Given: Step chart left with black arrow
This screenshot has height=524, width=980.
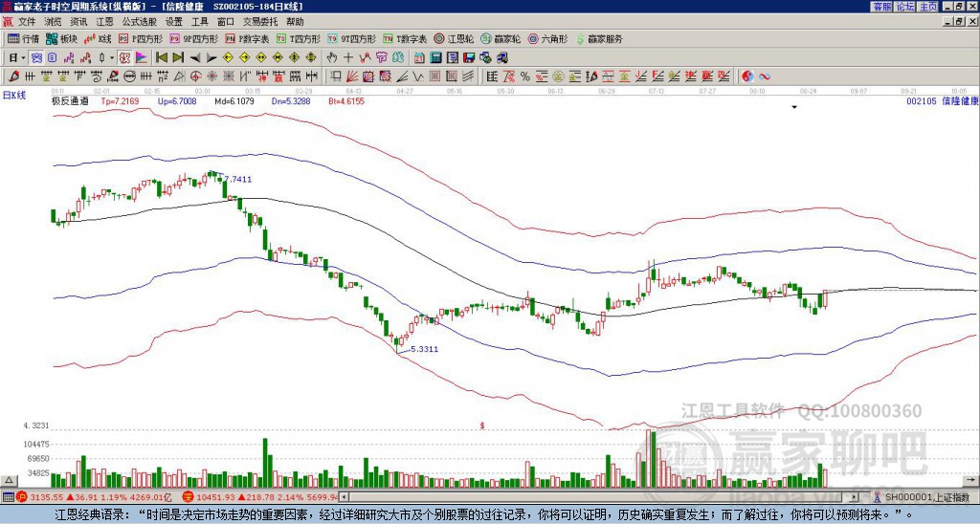Looking at the screenshot, I should click(x=195, y=58).
